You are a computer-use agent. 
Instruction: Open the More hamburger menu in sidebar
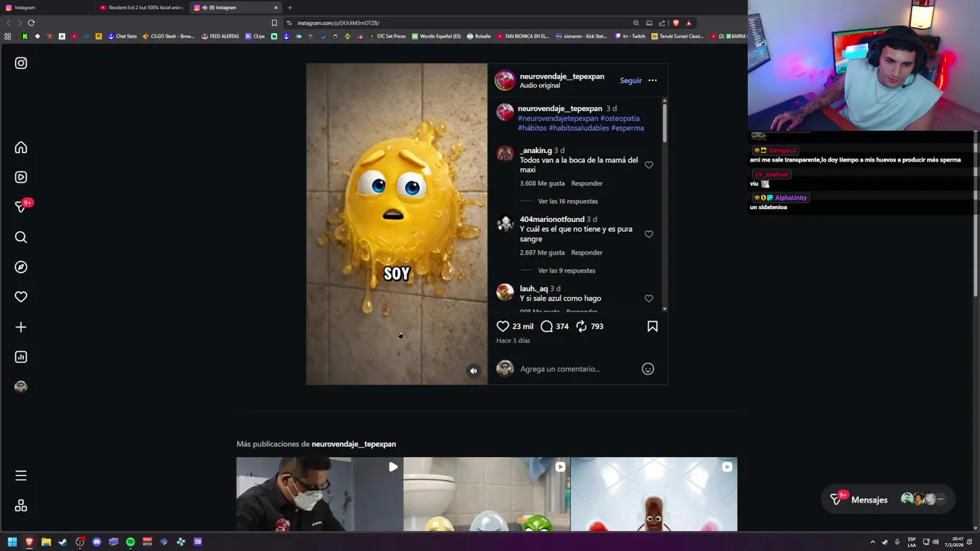[21, 476]
